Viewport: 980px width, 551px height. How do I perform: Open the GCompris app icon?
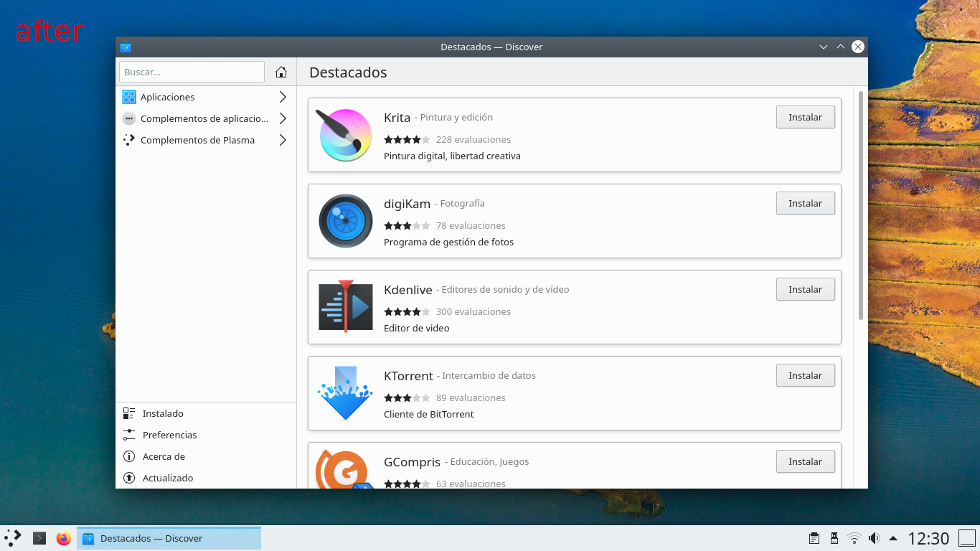[346, 470]
